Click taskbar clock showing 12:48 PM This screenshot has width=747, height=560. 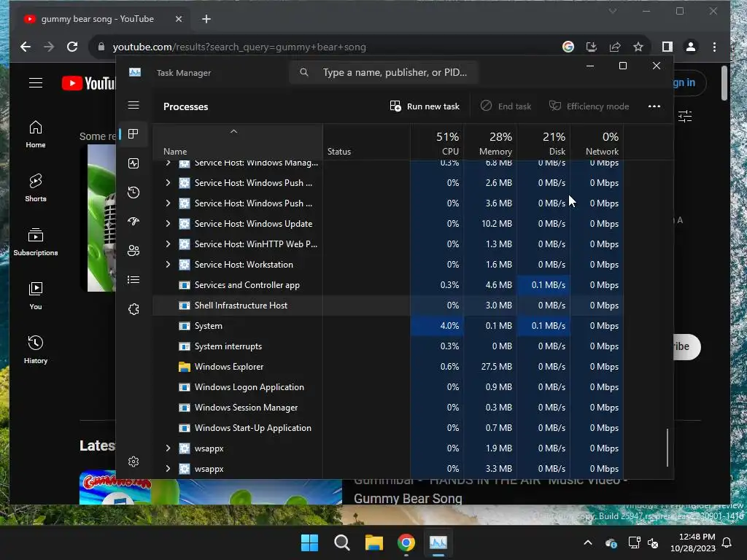[693, 542]
